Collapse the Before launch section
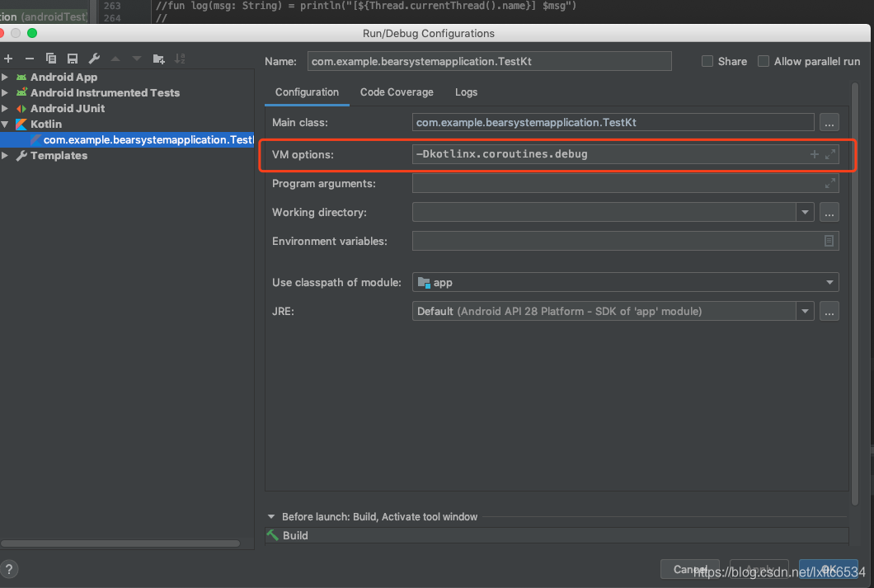The width and height of the screenshot is (874, 588). [x=271, y=516]
